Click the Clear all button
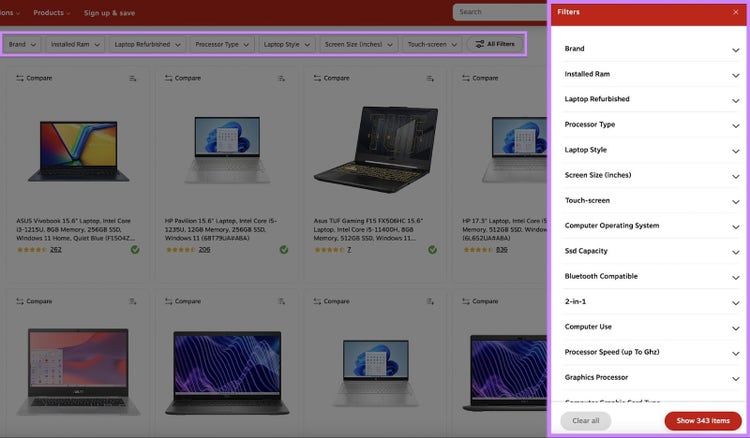This screenshot has height=438, width=750. coord(585,421)
